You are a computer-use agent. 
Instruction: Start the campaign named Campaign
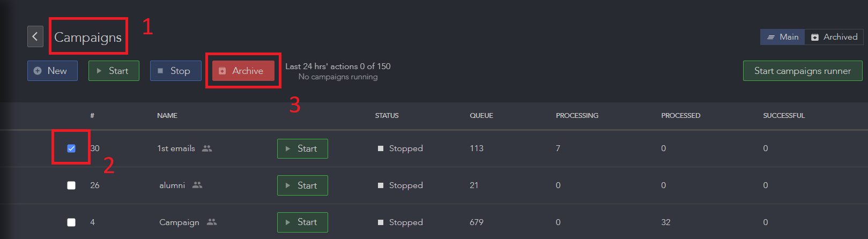pos(302,222)
